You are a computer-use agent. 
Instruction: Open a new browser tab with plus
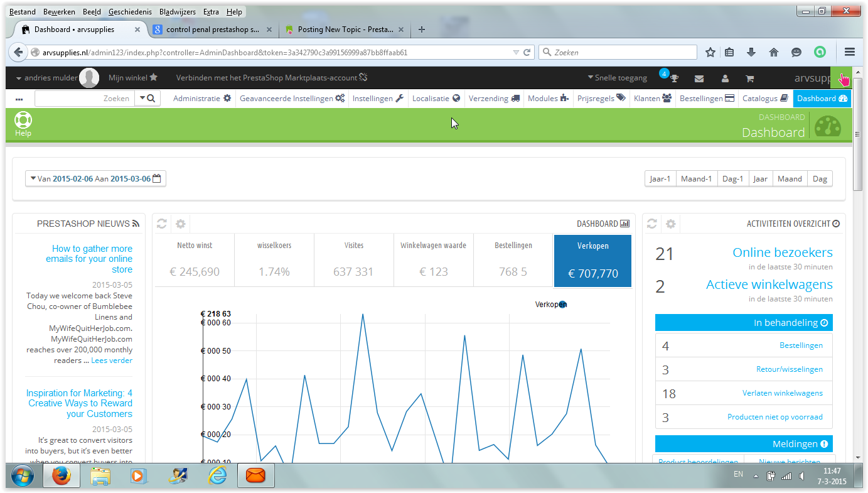(x=422, y=30)
